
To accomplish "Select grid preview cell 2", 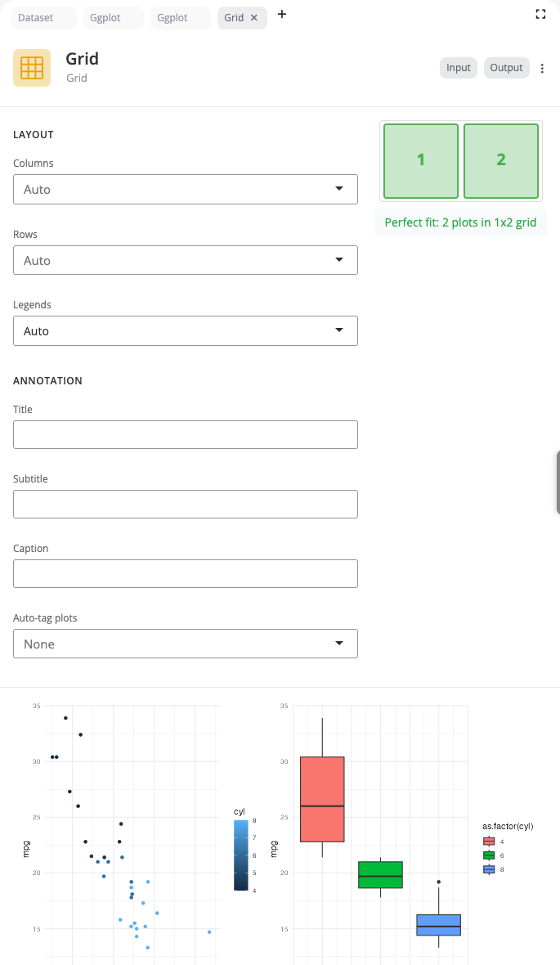I will pos(501,160).
